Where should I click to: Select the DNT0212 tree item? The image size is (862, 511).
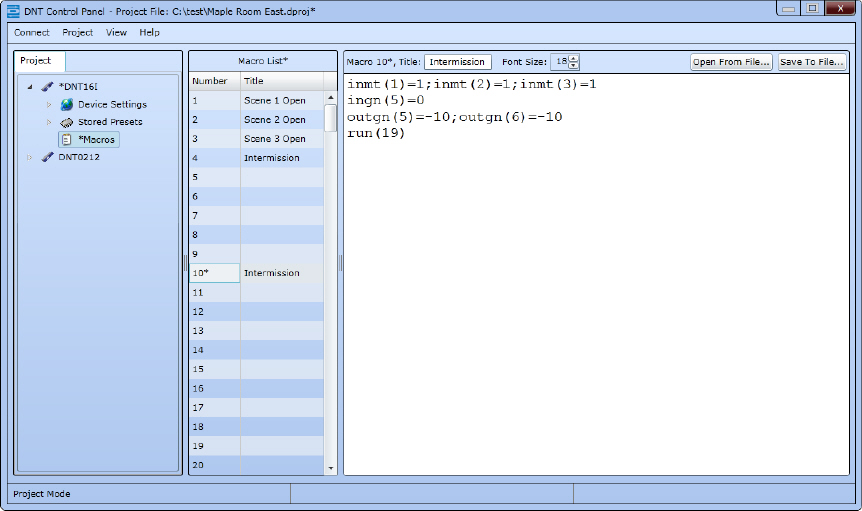[79, 157]
